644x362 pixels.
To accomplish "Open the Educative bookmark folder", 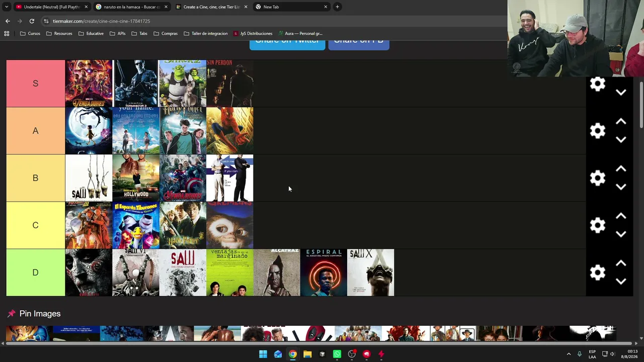I will click(x=91, y=34).
